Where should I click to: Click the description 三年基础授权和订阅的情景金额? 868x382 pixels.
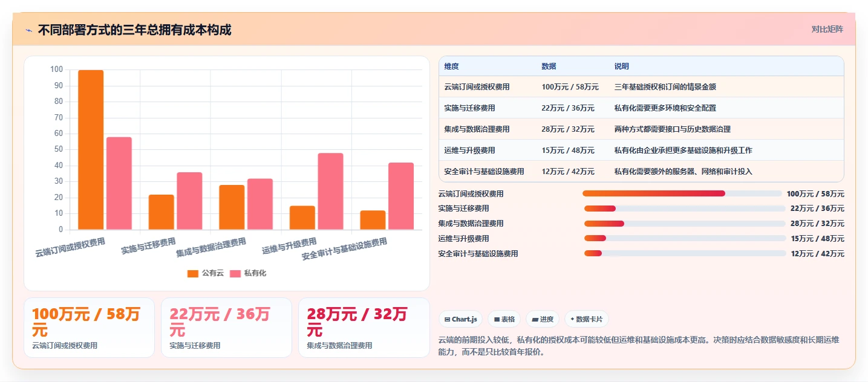[x=665, y=87]
